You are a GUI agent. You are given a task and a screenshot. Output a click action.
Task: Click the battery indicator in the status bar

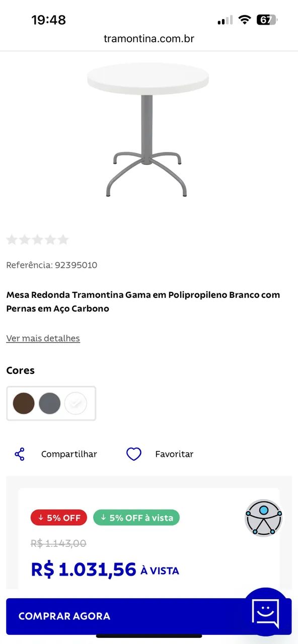[267, 20]
